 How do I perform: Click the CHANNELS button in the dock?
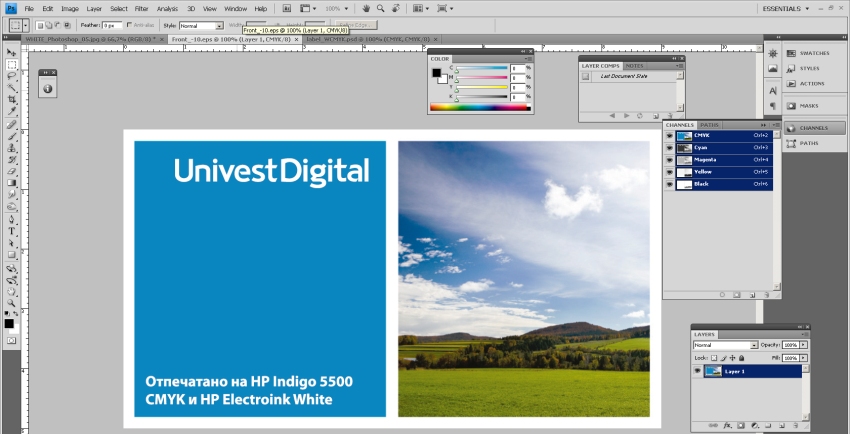(x=814, y=128)
